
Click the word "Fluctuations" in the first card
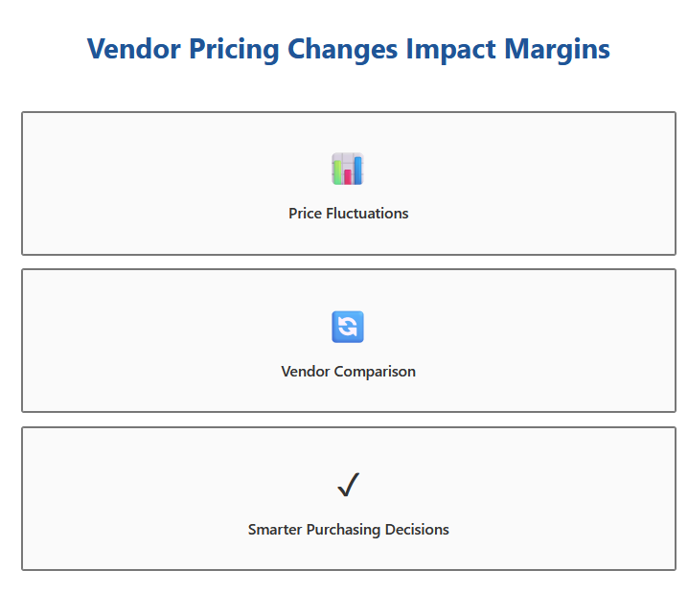click(x=368, y=214)
